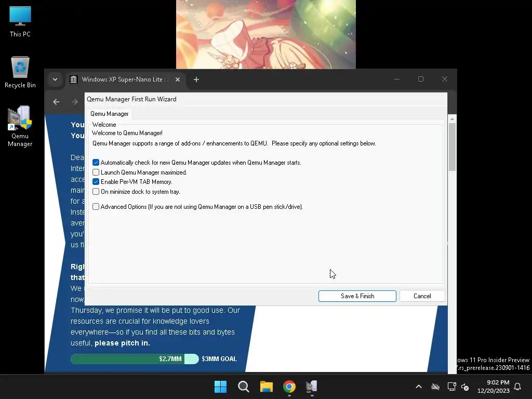This screenshot has height=399, width=532.
Task: Click the Qemu Manager First Run Wizard title
Action: 131,99
